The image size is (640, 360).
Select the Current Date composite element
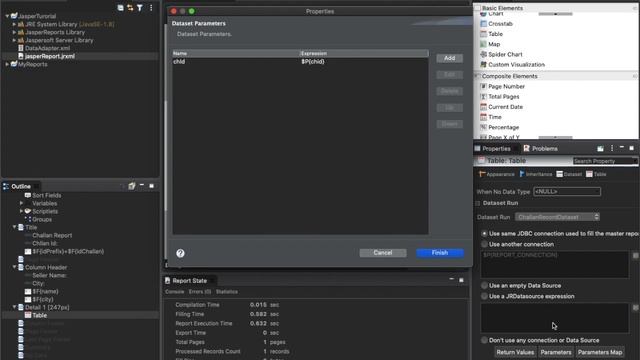point(505,107)
